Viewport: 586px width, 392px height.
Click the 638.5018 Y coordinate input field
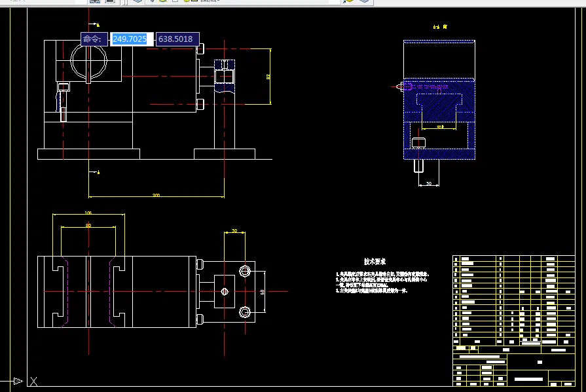[x=177, y=39]
